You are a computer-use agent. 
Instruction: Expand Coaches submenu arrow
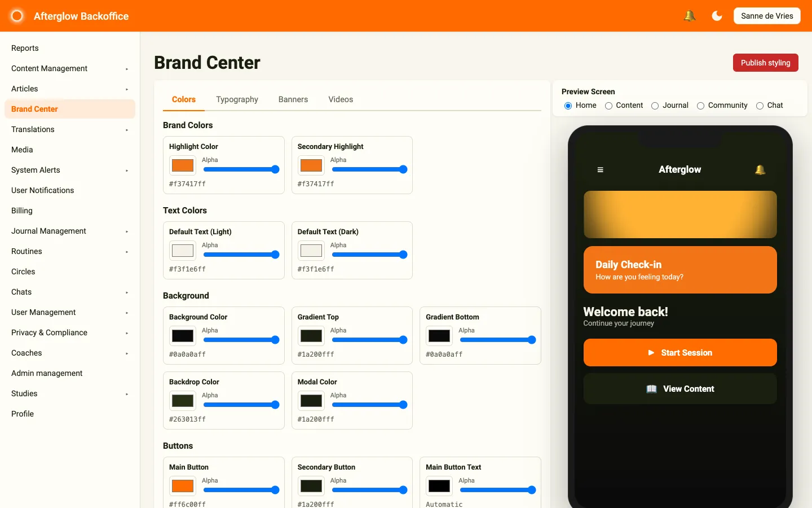(127, 353)
